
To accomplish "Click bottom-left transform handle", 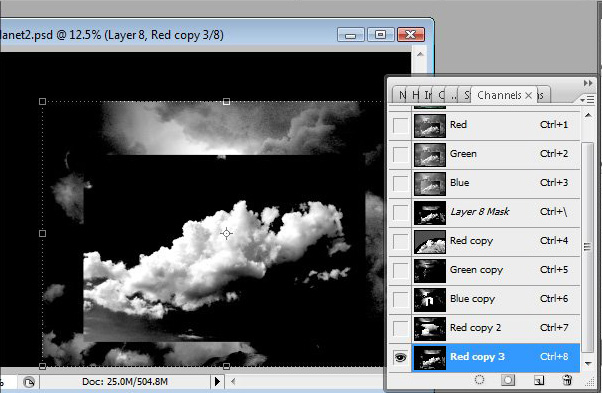I will (x=43, y=366).
